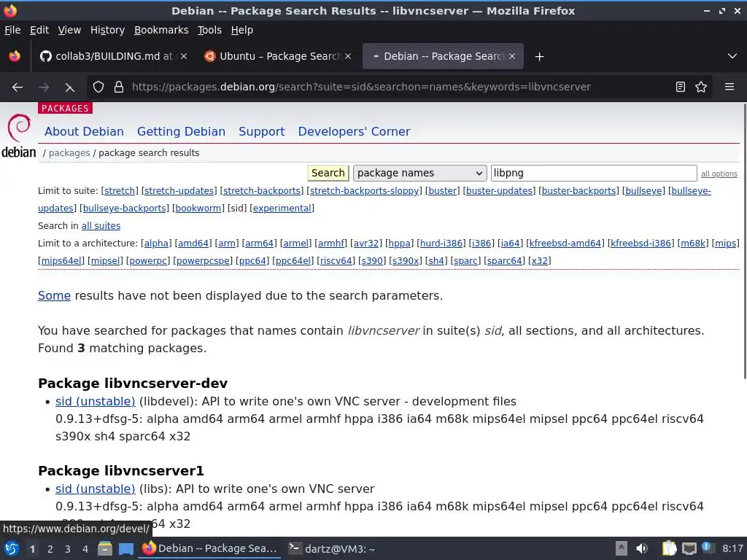Click the packages breadcrumb link

69,153
